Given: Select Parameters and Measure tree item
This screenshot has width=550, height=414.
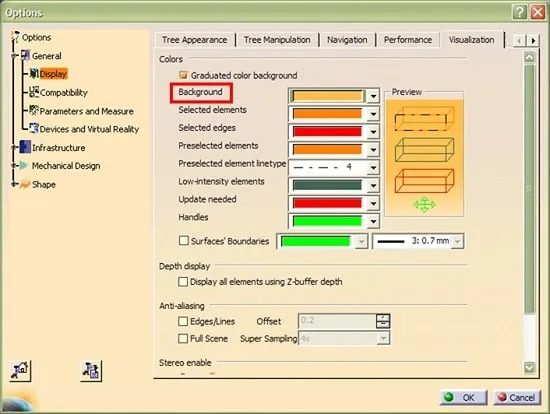Looking at the screenshot, I should point(87,111).
